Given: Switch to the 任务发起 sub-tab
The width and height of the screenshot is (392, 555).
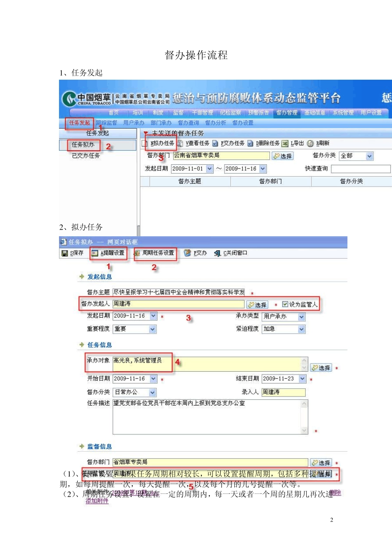Looking at the screenshot, I should (79, 123).
